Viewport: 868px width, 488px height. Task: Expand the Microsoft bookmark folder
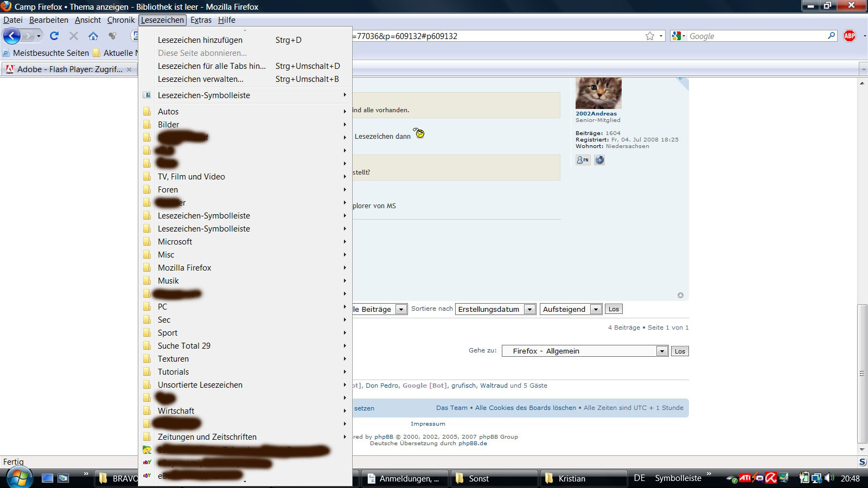pyautogui.click(x=245, y=242)
